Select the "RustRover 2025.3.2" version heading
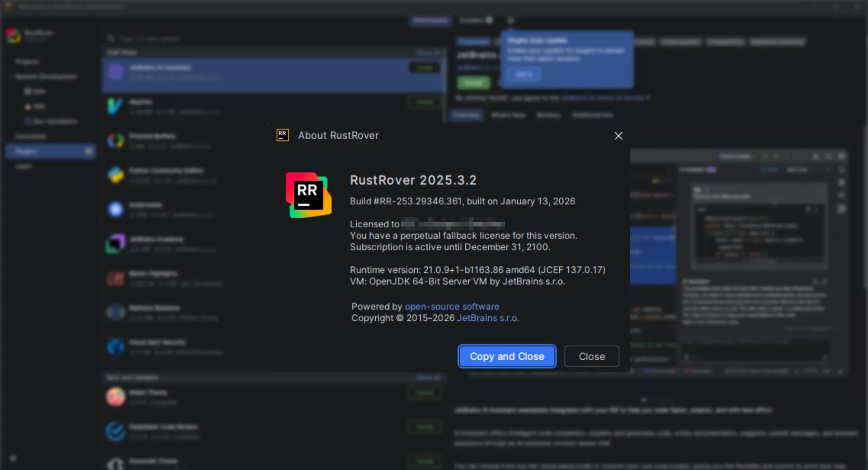The image size is (868, 470). point(413,180)
